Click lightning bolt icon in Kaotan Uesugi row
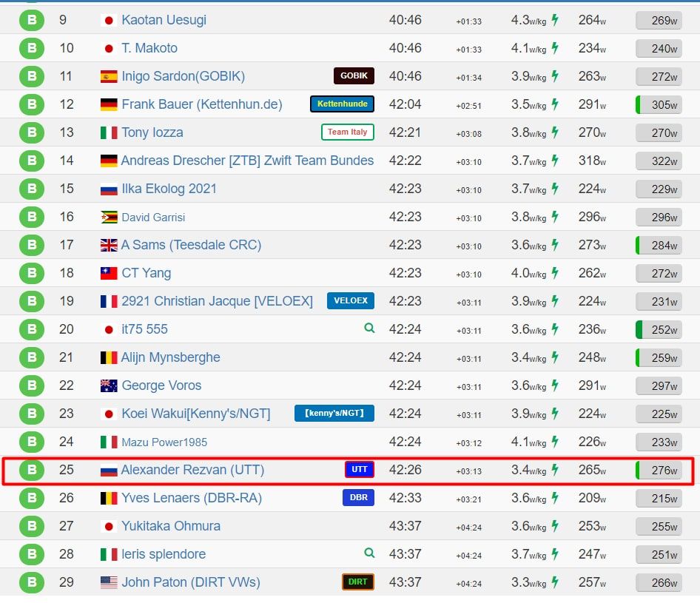The image size is (700, 603). click(555, 20)
